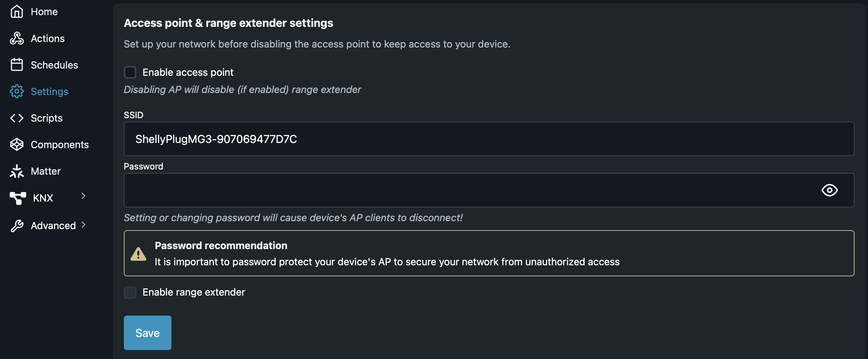Click the Components cube icon
The height and width of the screenshot is (359, 868).
tap(17, 145)
